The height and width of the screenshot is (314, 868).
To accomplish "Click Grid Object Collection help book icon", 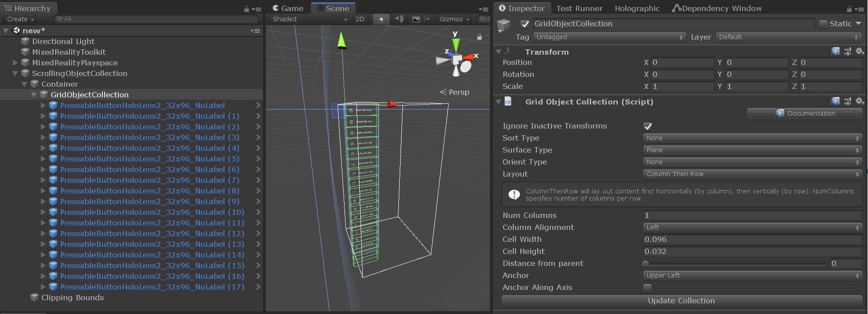I will pyautogui.click(x=836, y=101).
